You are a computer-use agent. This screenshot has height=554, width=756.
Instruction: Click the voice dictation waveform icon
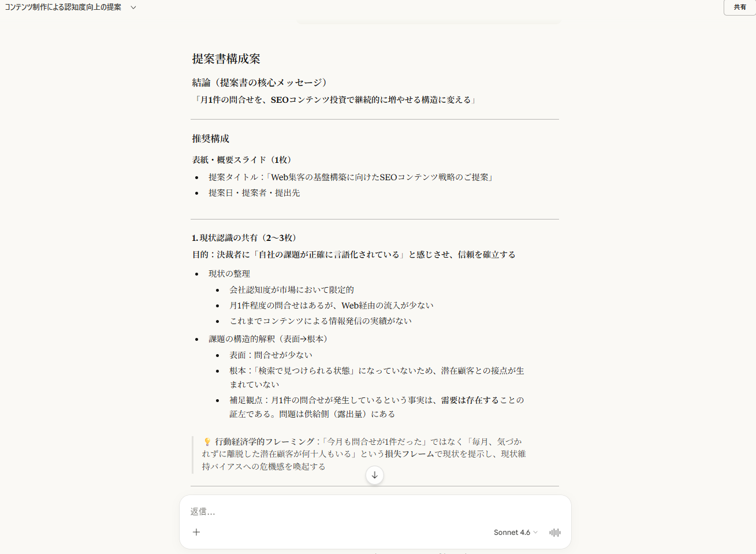554,532
